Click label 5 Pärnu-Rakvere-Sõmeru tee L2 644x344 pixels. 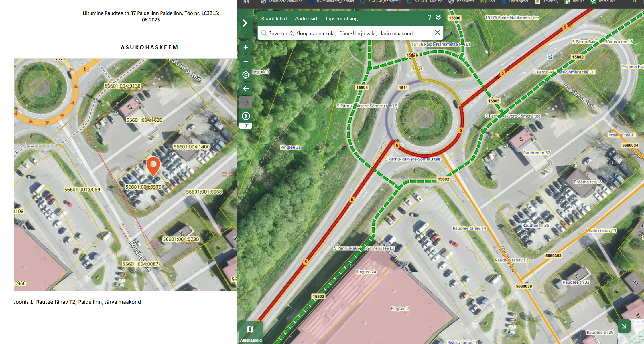point(364,248)
